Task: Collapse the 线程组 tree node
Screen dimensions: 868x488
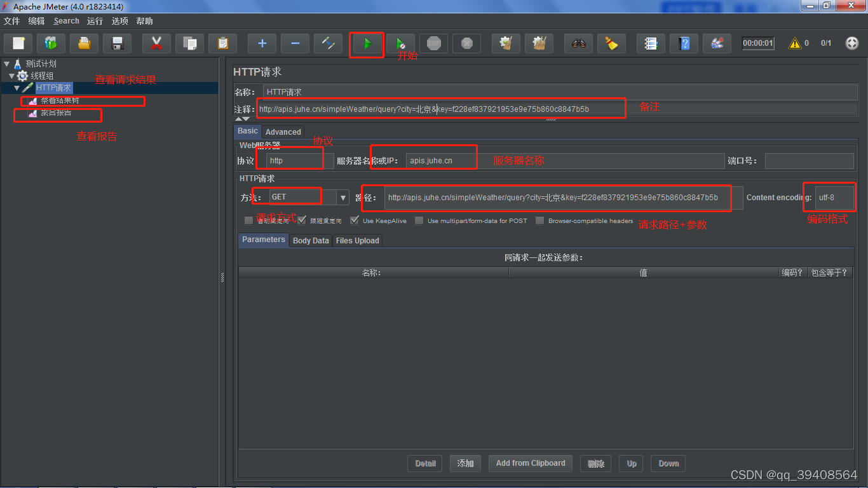Action: 12,76
